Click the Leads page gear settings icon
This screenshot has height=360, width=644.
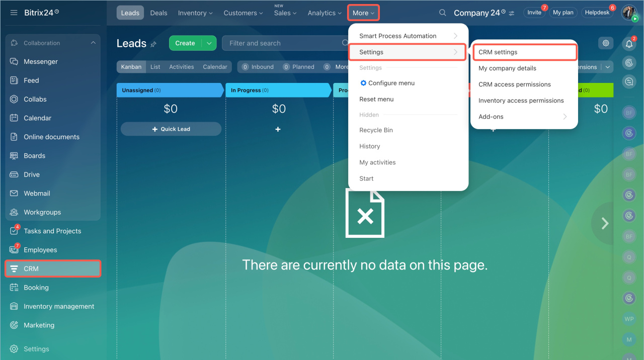[606, 43]
